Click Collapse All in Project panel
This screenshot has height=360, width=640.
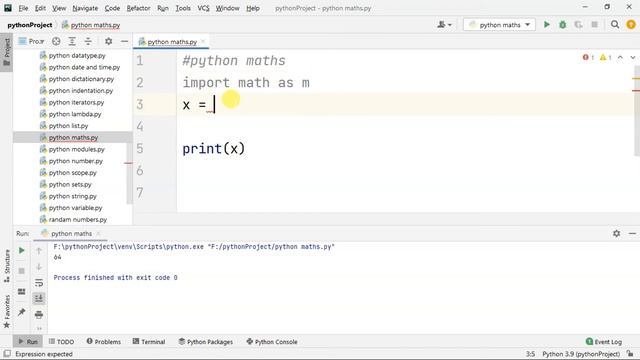click(88, 41)
